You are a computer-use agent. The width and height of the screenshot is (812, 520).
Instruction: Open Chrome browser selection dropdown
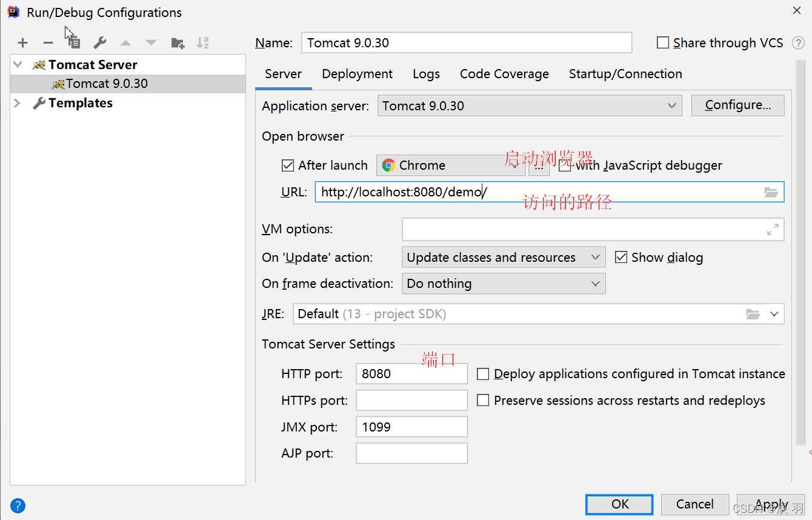[451, 165]
